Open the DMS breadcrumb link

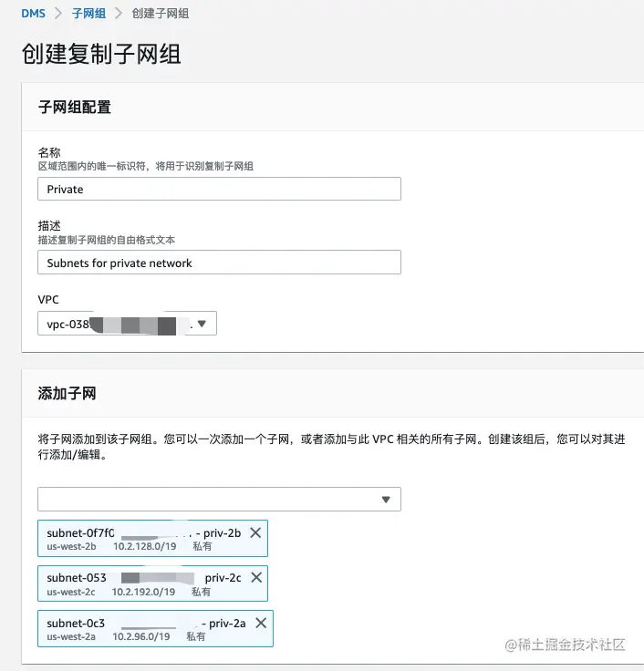33,14
